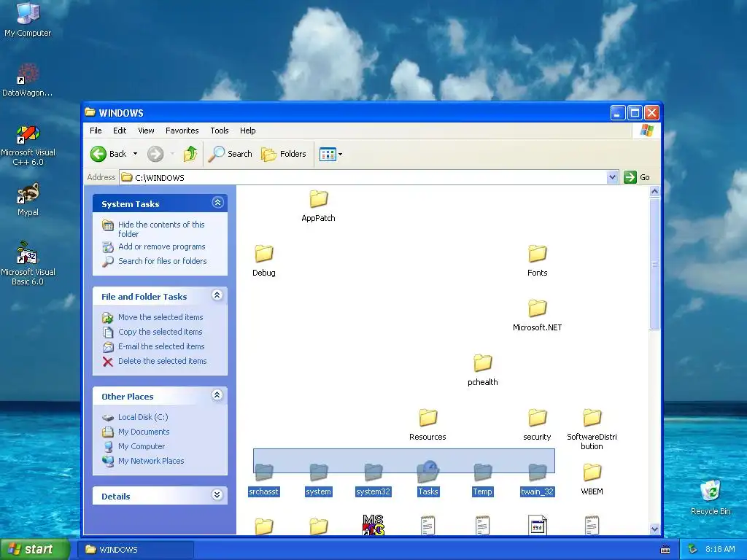Select the srchasst folder
The image size is (747, 560).
tap(264, 480)
